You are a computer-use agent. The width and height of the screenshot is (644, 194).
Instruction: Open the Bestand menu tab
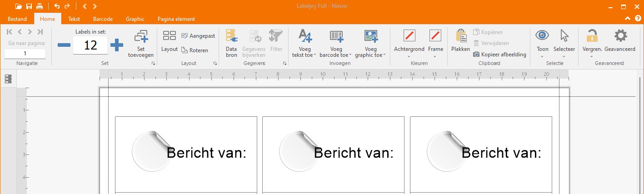(17, 19)
